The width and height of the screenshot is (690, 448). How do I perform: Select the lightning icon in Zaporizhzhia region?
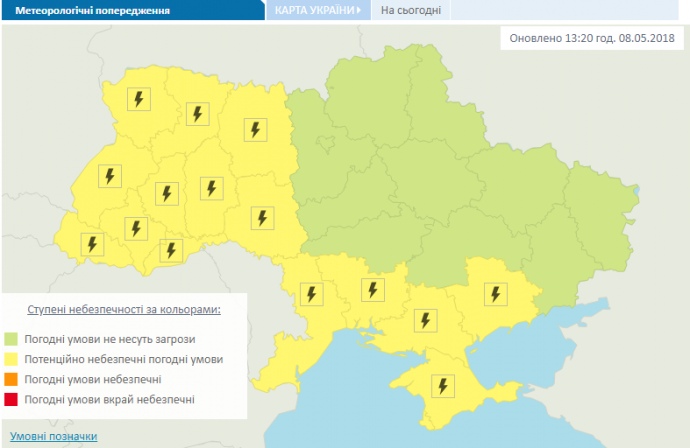click(494, 294)
